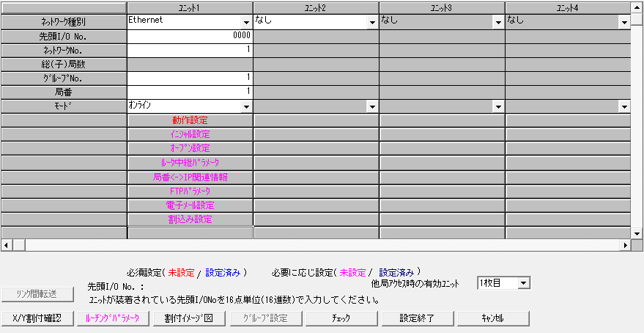The width and height of the screenshot is (644, 333).
Task: Click the 割込み設定 button
Action: click(190, 219)
